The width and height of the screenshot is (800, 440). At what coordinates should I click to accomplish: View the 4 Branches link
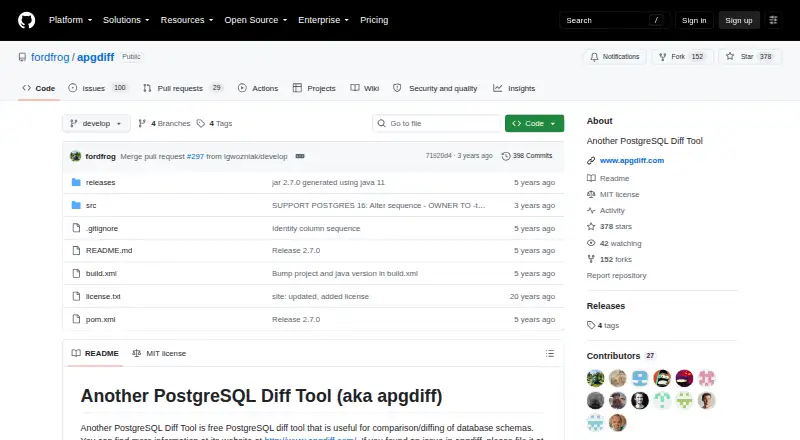(164, 124)
